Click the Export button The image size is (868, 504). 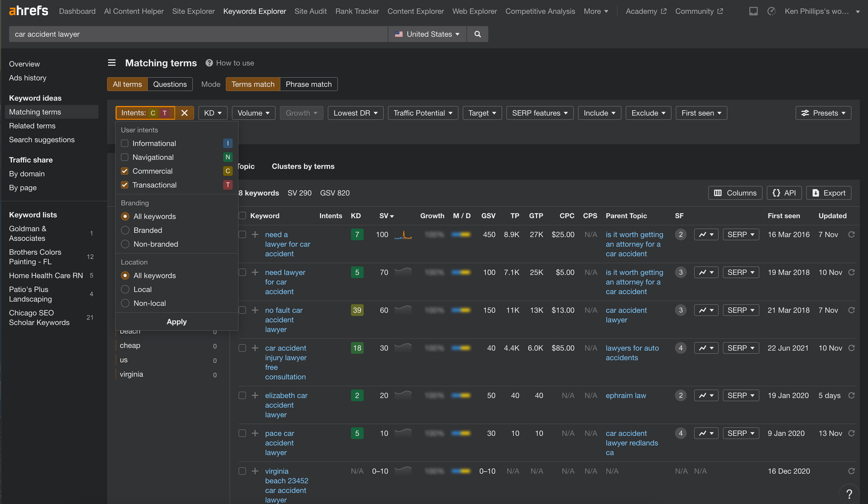point(829,193)
